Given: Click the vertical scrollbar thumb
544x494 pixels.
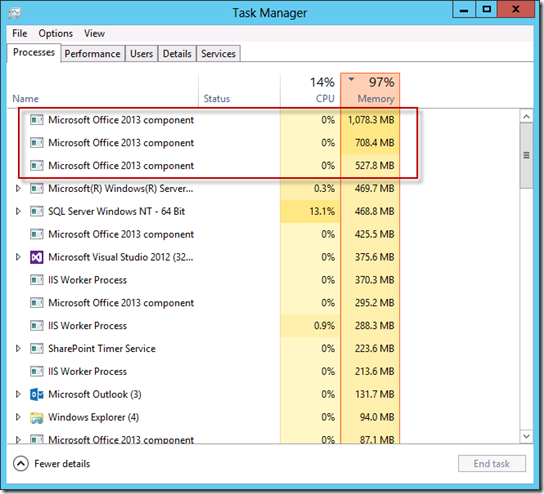Looking at the screenshot, I should [526, 155].
